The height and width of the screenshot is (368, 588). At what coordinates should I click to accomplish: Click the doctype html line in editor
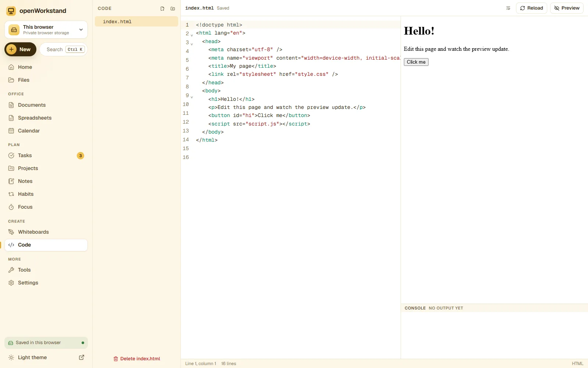click(x=219, y=25)
